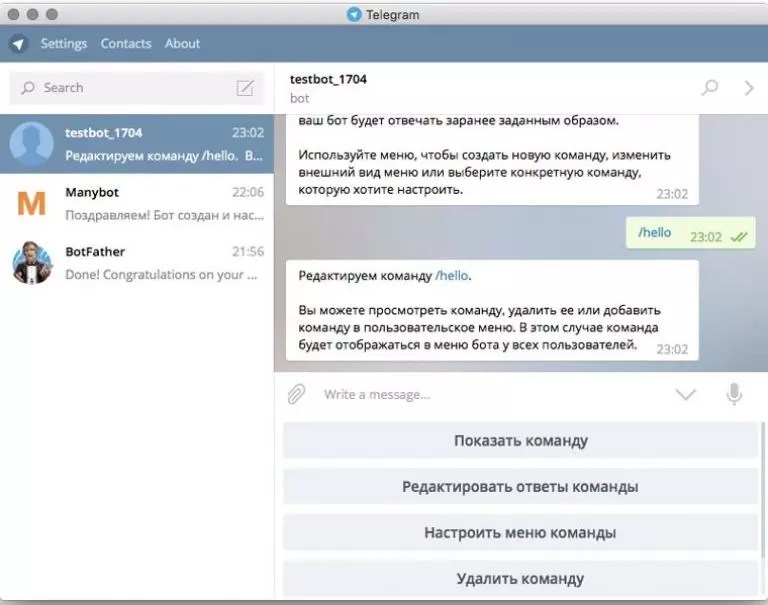Collapse the bot keyboard via down chevron
This screenshot has height=605, width=768.
685,394
